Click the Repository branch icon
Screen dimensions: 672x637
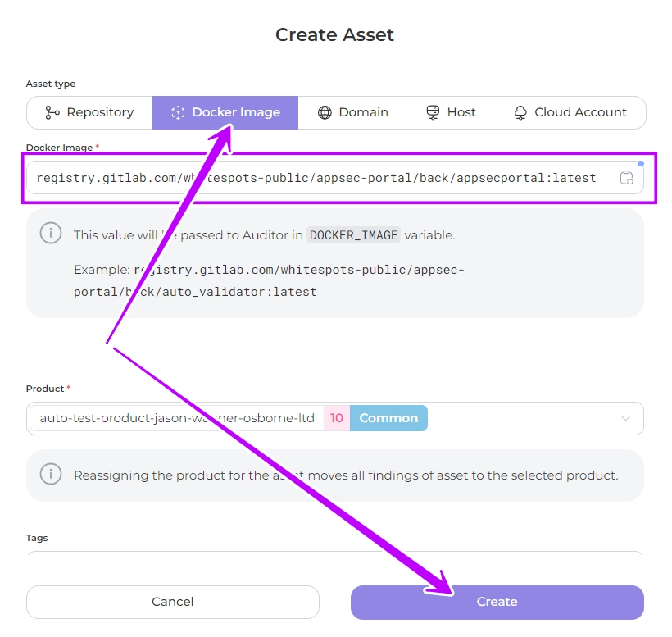tap(52, 112)
